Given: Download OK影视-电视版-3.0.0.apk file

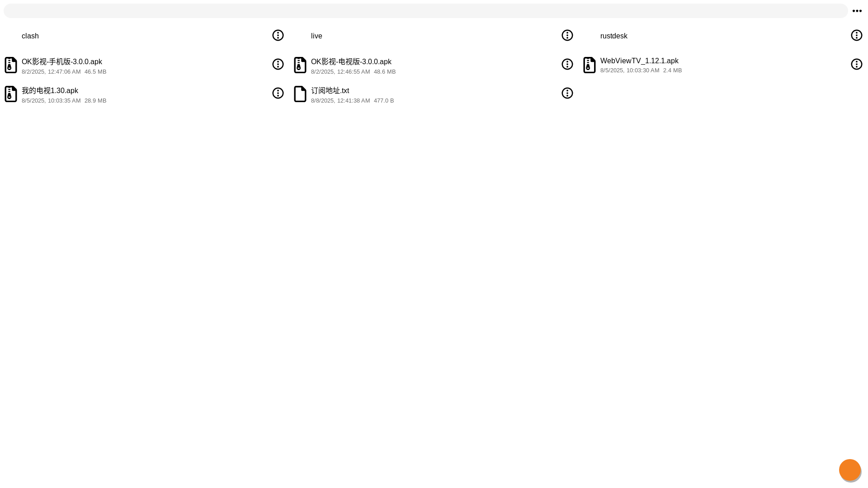Looking at the screenshot, I should pyautogui.click(x=351, y=62).
